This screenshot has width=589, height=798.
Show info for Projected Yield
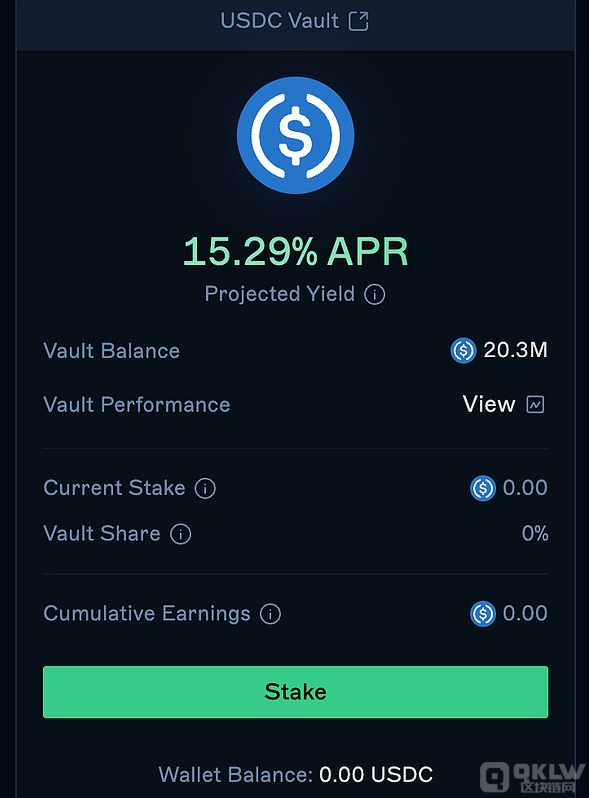click(375, 295)
